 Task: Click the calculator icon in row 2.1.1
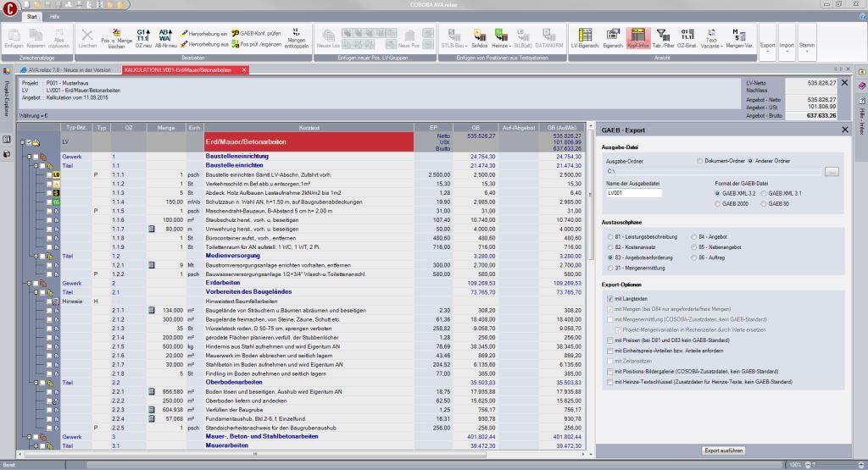(x=152, y=310)
